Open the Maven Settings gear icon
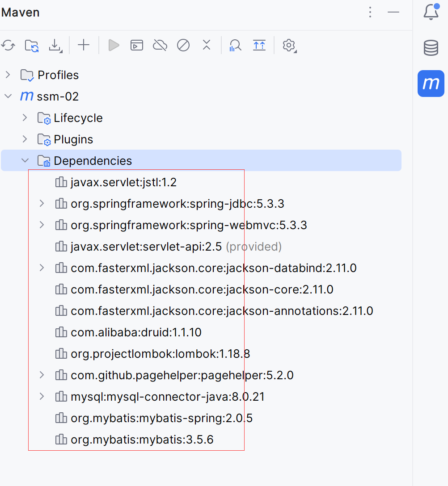 click(x=289, y=45)
